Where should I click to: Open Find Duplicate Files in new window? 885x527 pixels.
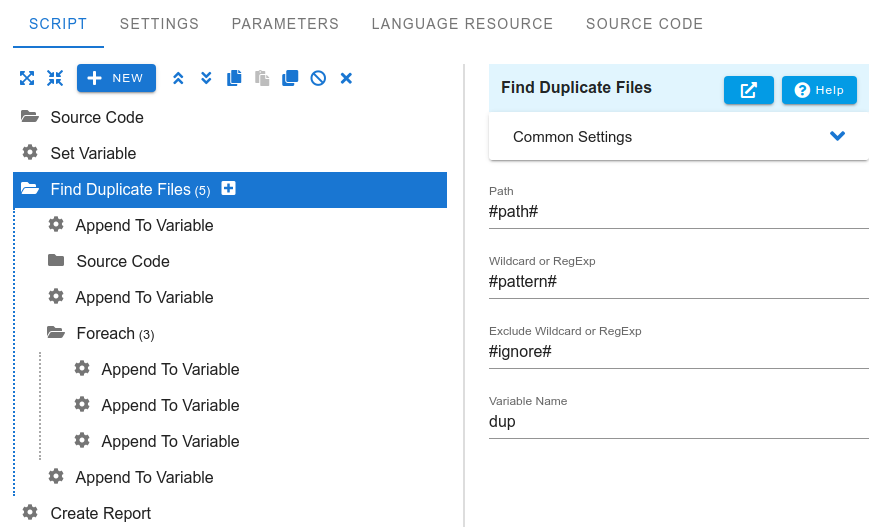(748, 90)
